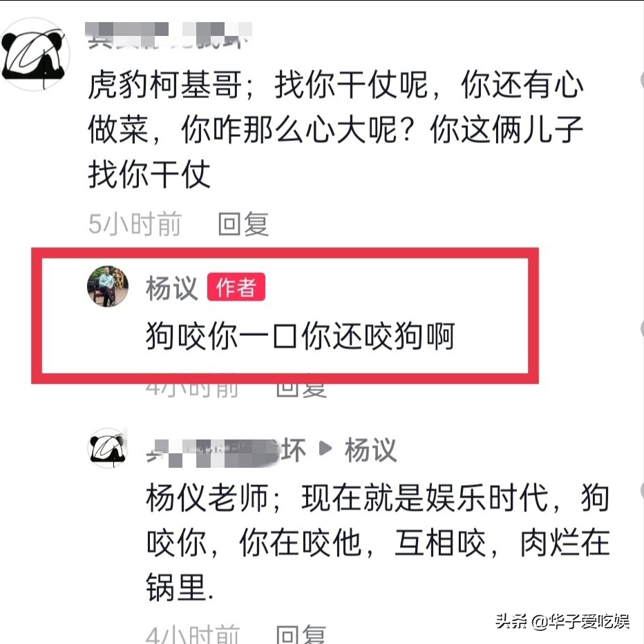This screenshot has height=644, width=644.
Task: Tap the 5小时前 timestamp
Action: click(x=135, y=225)
